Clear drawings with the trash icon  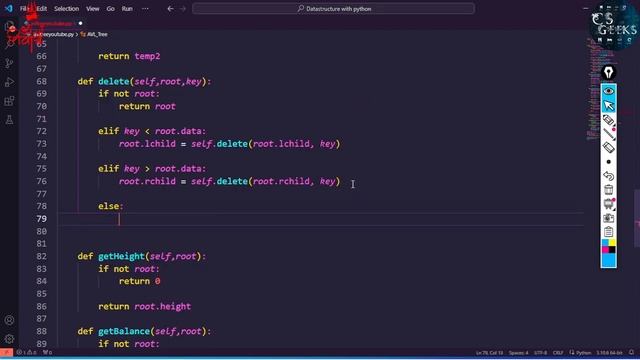click(609, 190)
